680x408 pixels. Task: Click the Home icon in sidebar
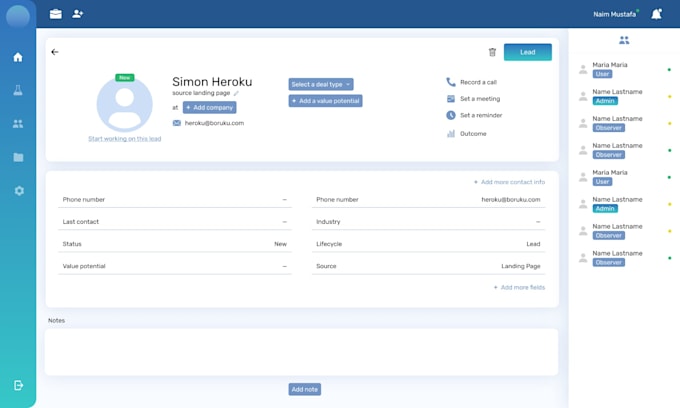tap(18, 57)
